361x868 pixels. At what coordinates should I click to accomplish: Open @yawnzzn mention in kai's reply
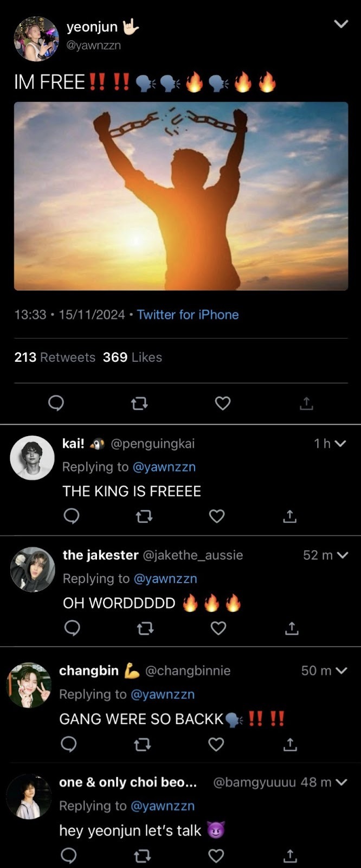tap(164, 467)
